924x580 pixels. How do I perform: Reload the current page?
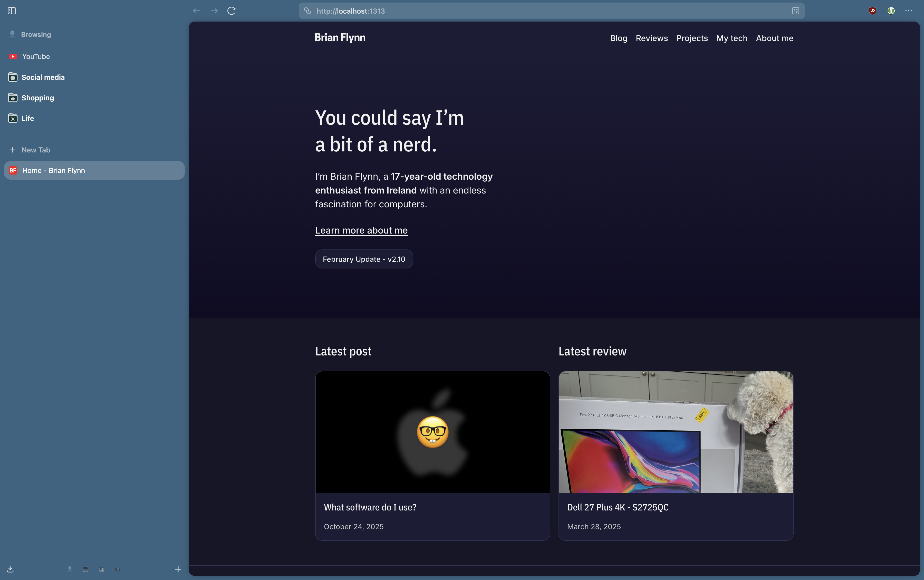coord(231,11)
